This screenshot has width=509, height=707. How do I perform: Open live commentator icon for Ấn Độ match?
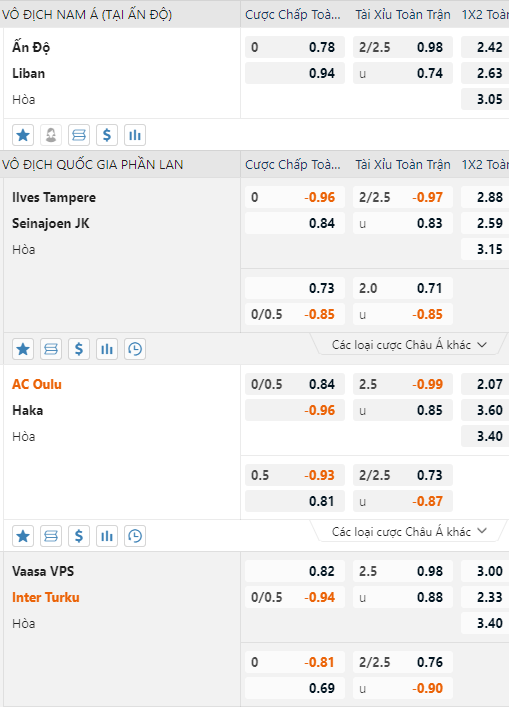51,135
